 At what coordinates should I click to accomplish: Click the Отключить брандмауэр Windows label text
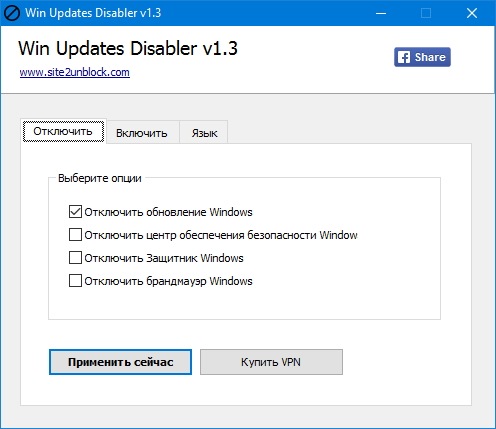(168, 281)
